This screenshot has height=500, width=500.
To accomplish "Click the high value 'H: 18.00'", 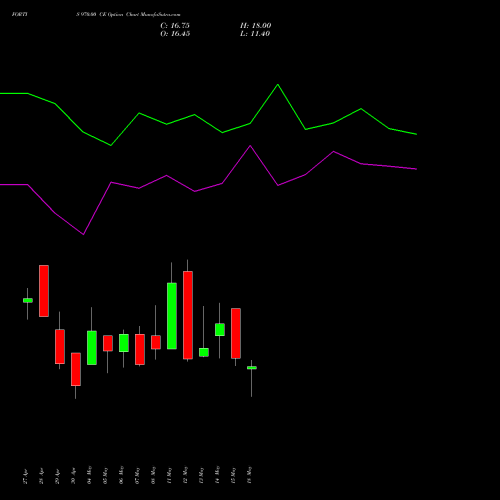I will [x=255, y=26].
